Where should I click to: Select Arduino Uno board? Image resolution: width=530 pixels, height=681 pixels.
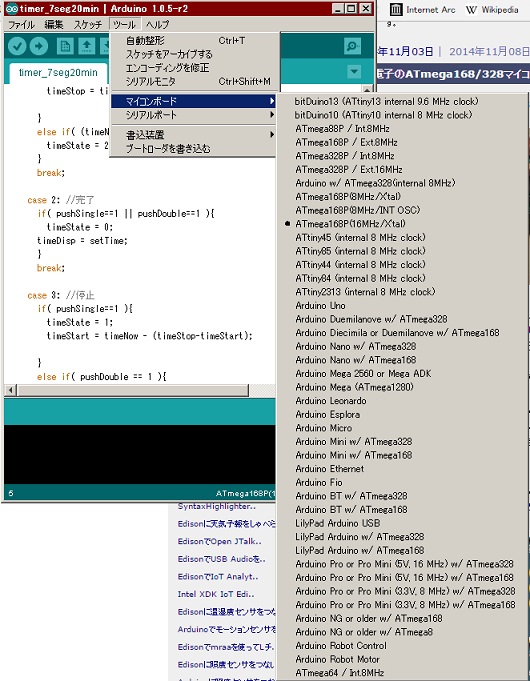click(402, 305)
